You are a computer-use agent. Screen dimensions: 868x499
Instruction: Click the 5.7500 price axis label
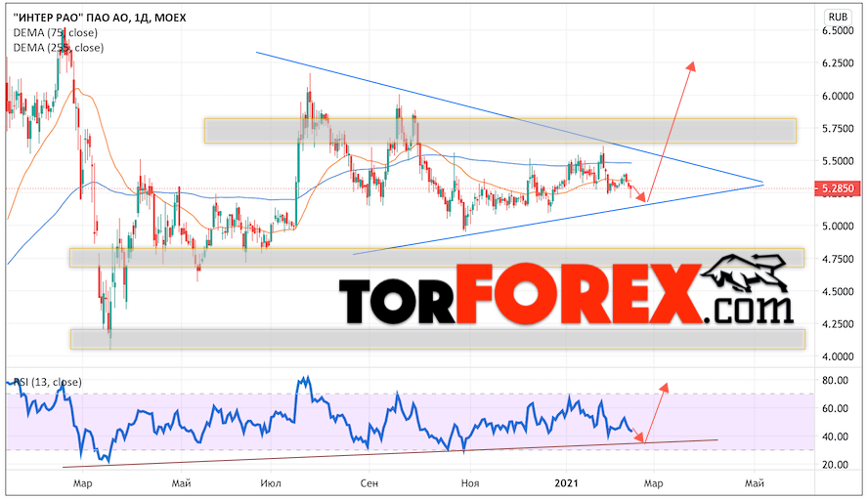(838, 128)
